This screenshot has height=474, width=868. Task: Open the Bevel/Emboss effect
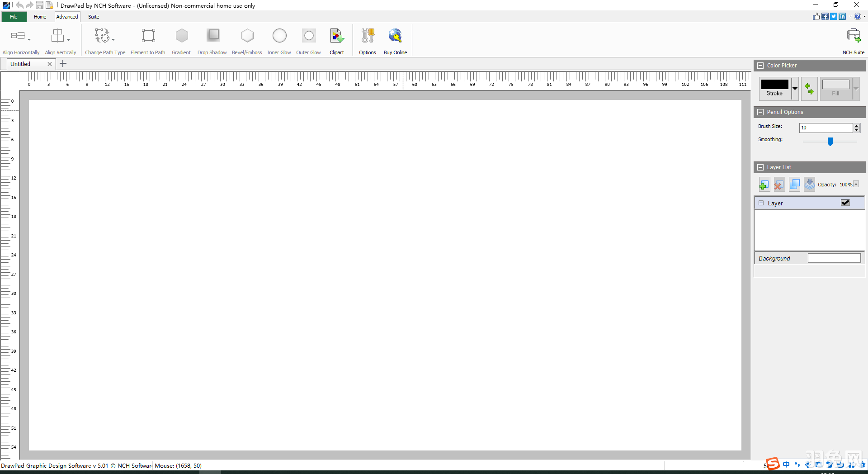point(247,40)
